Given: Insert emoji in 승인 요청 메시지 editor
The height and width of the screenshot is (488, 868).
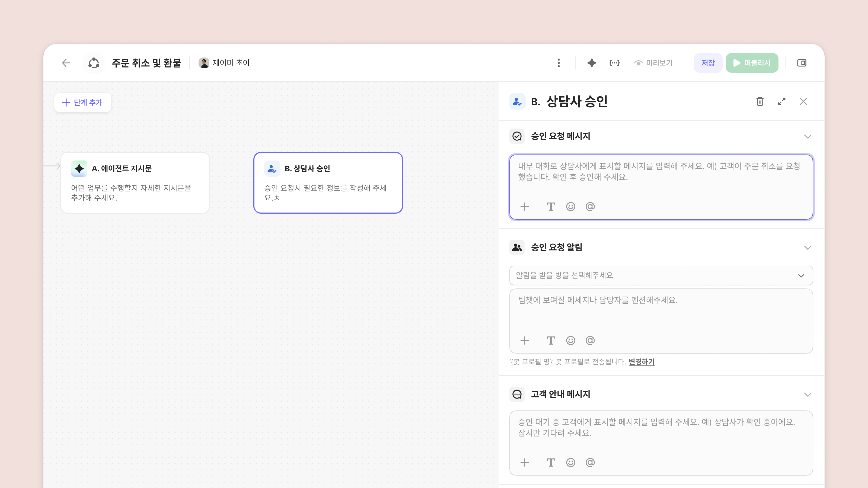Looking at the screenshot, I should [570, 206].
